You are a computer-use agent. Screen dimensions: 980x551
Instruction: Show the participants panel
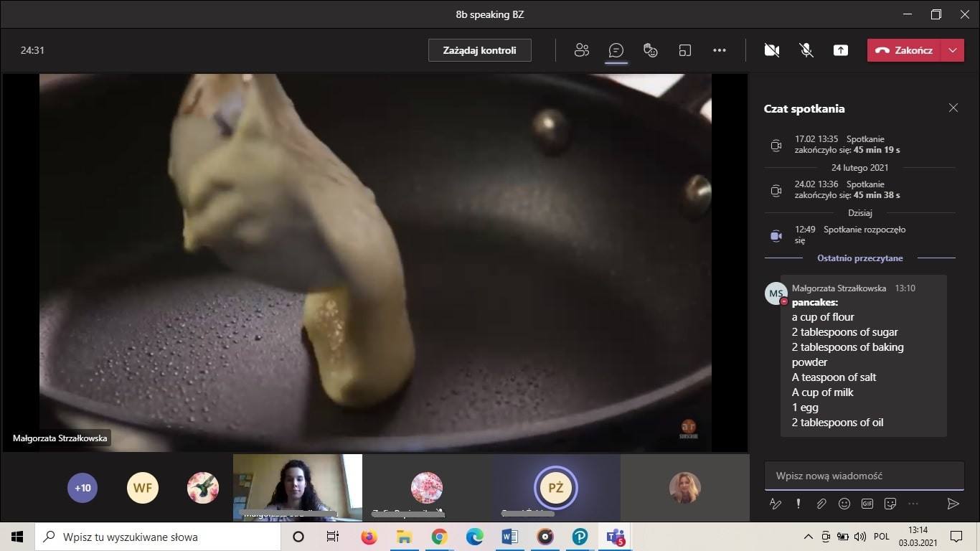(582, 50)
